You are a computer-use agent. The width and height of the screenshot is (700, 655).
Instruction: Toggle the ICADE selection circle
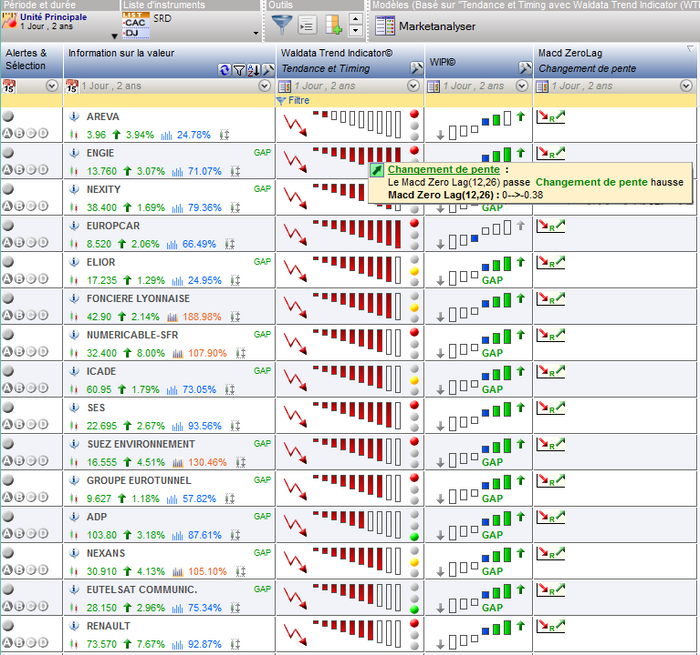8,371
